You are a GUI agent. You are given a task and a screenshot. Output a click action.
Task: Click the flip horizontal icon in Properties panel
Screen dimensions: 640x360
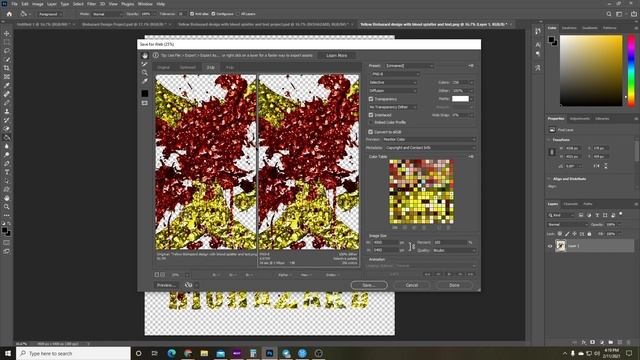[x=596, y=166]
